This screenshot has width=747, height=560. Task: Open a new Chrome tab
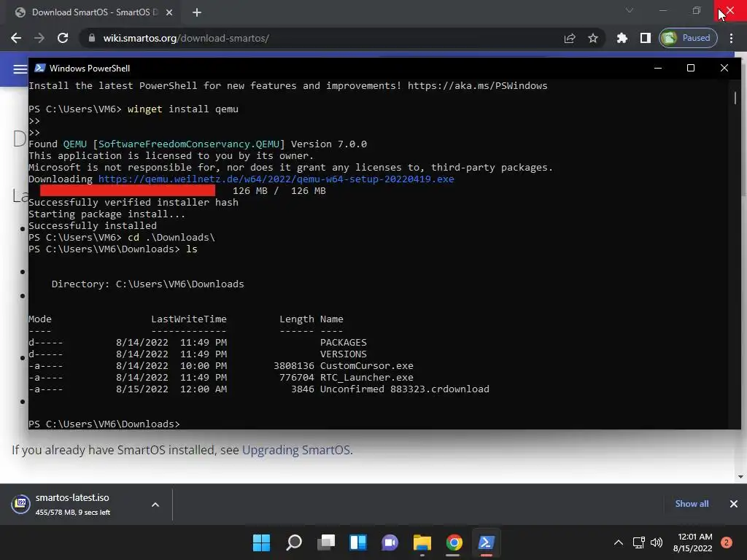coord(197,12)
